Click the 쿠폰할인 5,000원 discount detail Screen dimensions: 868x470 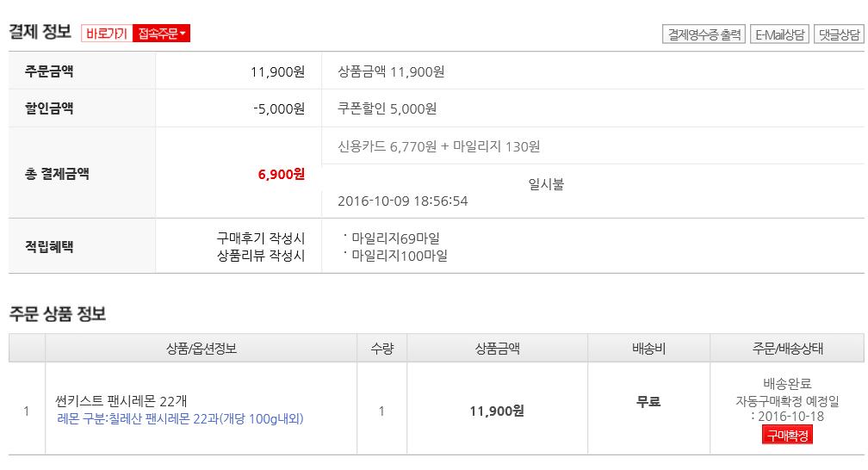387,108
